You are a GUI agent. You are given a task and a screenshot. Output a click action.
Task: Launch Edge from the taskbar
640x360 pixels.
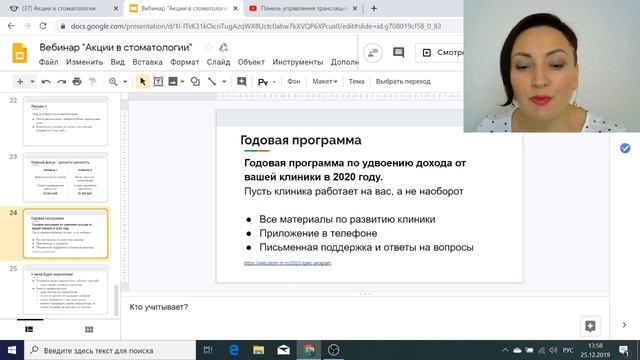tap(234, 350)
